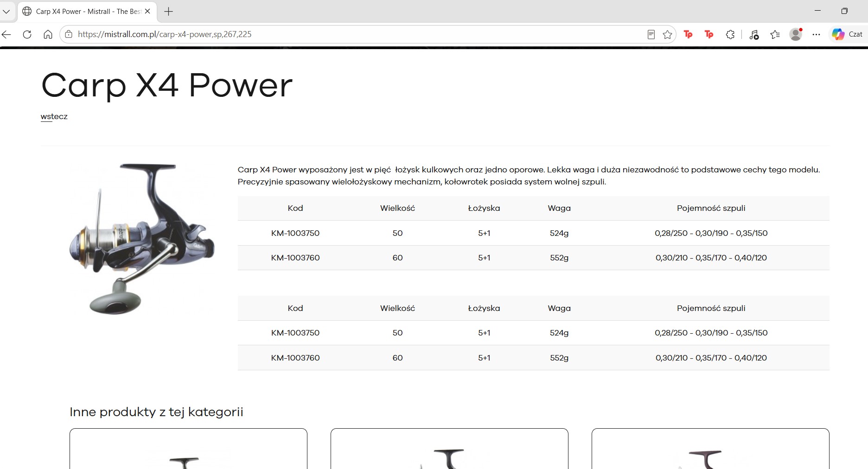Click the Waga header in the upper table
868x469 pixels.
[x=559, y=208]
